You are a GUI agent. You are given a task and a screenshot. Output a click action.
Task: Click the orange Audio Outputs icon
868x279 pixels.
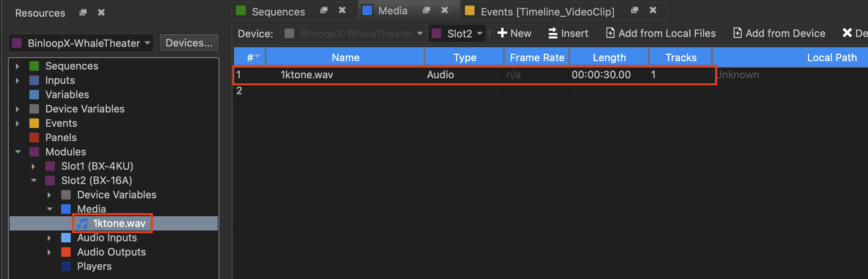click(x=66, y=252)
